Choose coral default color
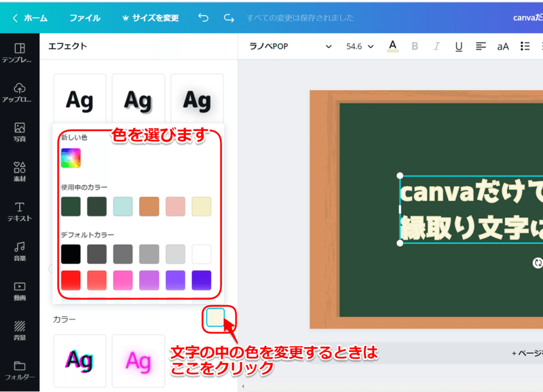 (96, 280)
